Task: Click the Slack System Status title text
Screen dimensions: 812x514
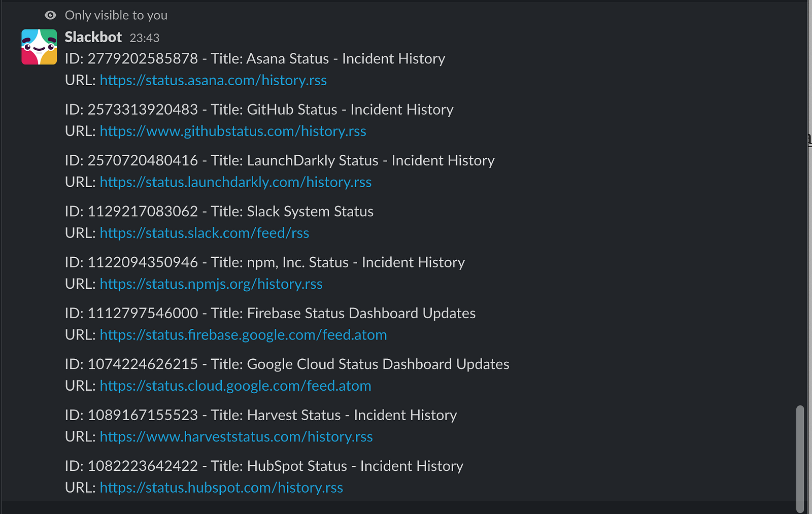Action: [310, 212]
